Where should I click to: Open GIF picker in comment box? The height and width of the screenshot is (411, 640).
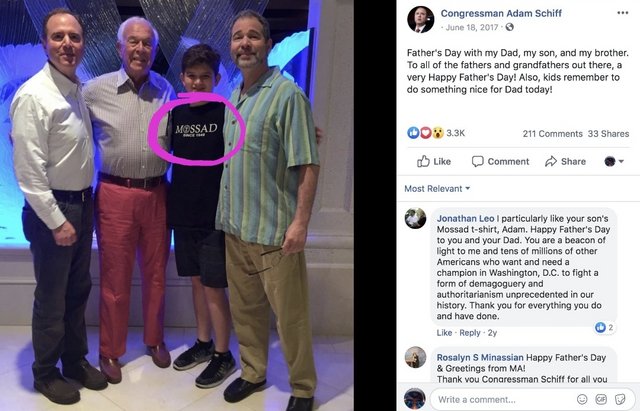coord(601,399)
